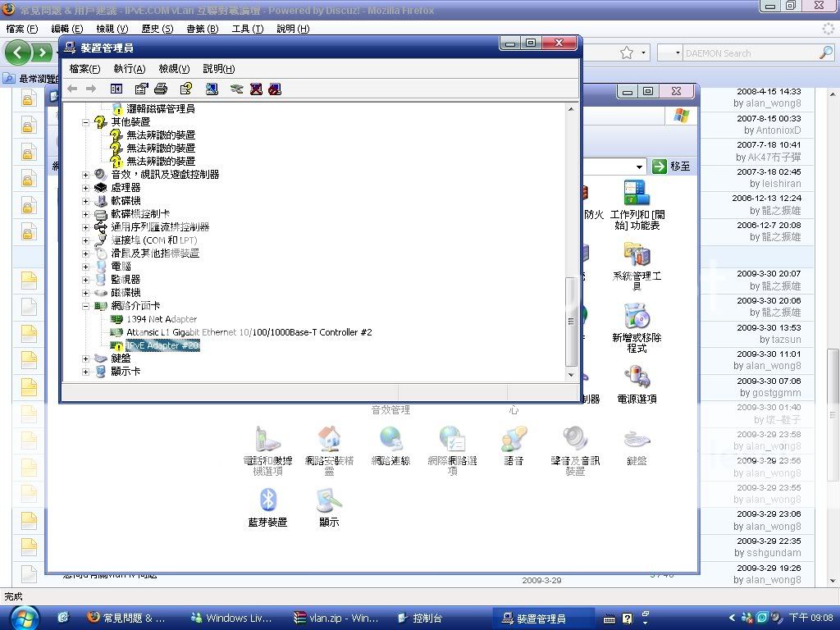
Task: Open the 執行(A) menu in Device Manager
Action: (129, 69)
